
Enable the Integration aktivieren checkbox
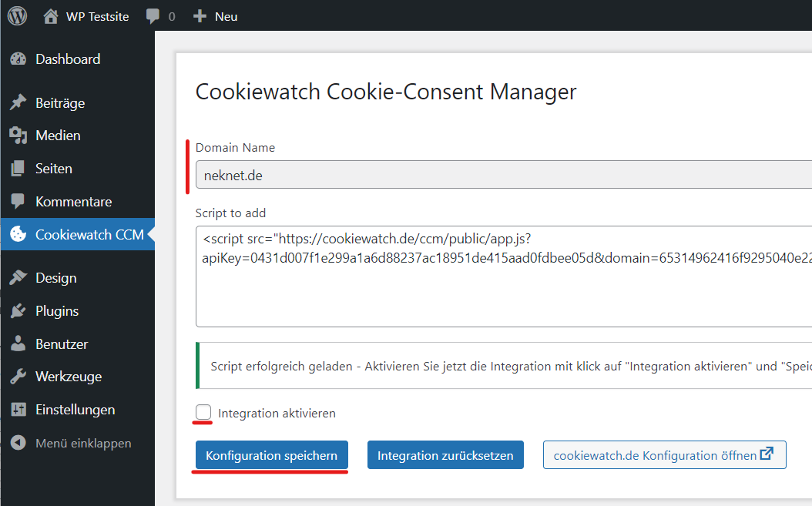203,413
